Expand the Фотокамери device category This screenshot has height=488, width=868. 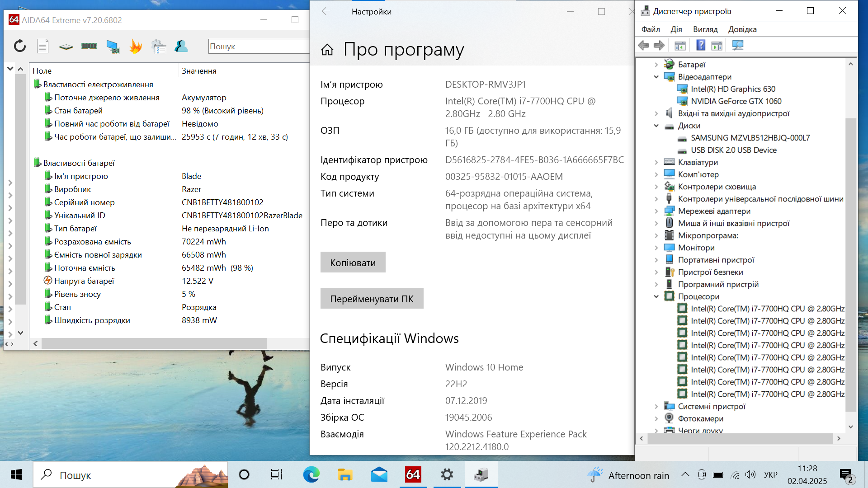(656, 418)
